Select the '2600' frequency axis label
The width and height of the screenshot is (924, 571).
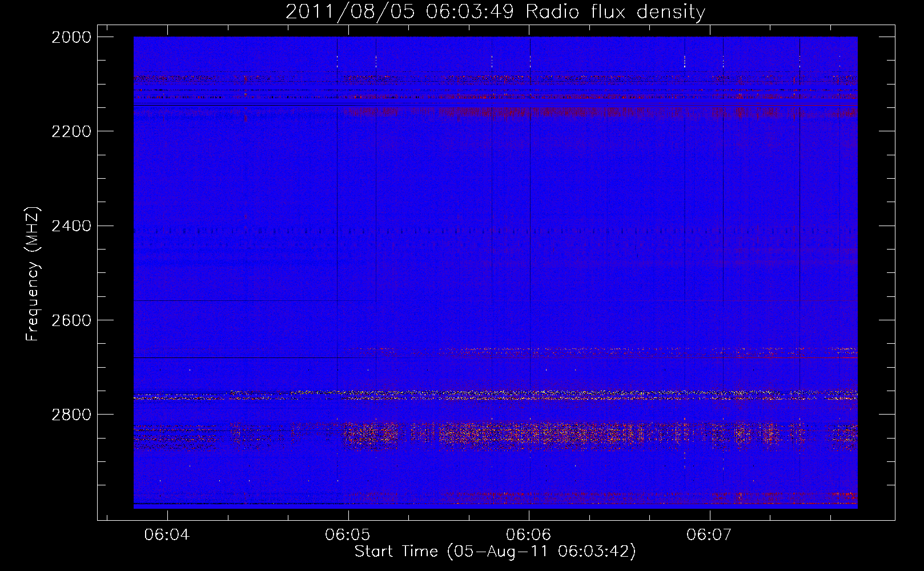pyautogui.click(x=71, y=320)
